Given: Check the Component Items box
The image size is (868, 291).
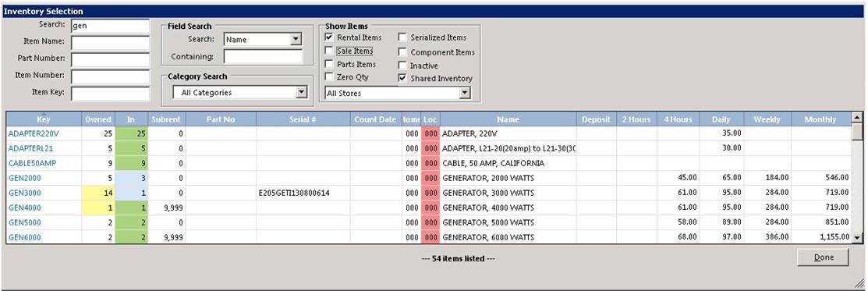Looking at the screenshot, I should click(402, 51).
